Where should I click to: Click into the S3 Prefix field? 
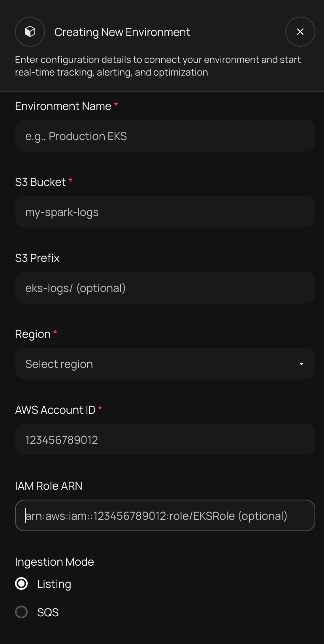[x=165, y=288]
